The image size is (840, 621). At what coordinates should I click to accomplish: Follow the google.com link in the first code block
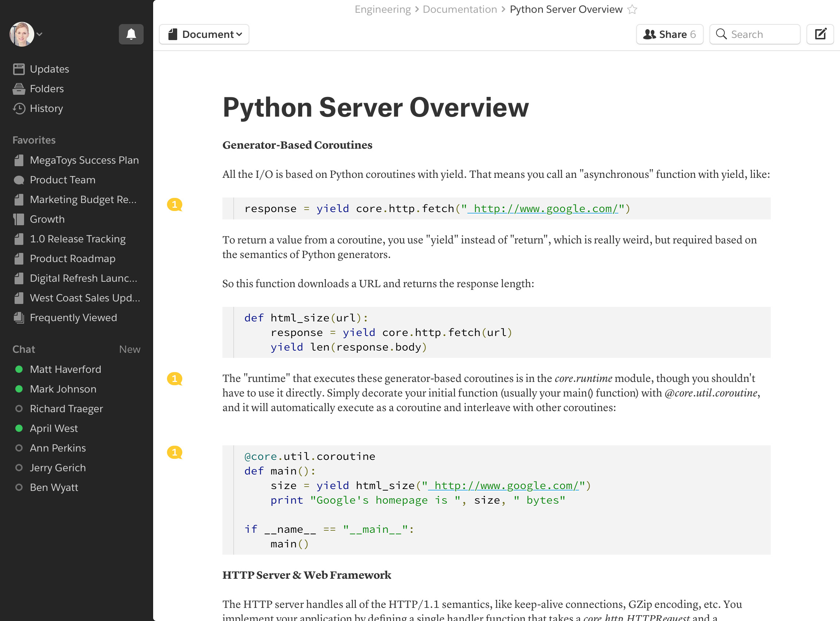point(542,208)
